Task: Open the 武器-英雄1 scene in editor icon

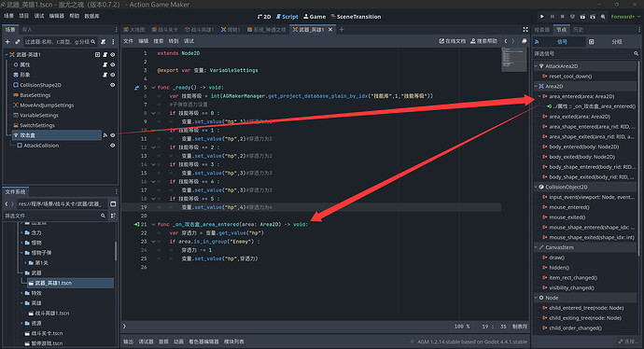Action: coord(97,54)
